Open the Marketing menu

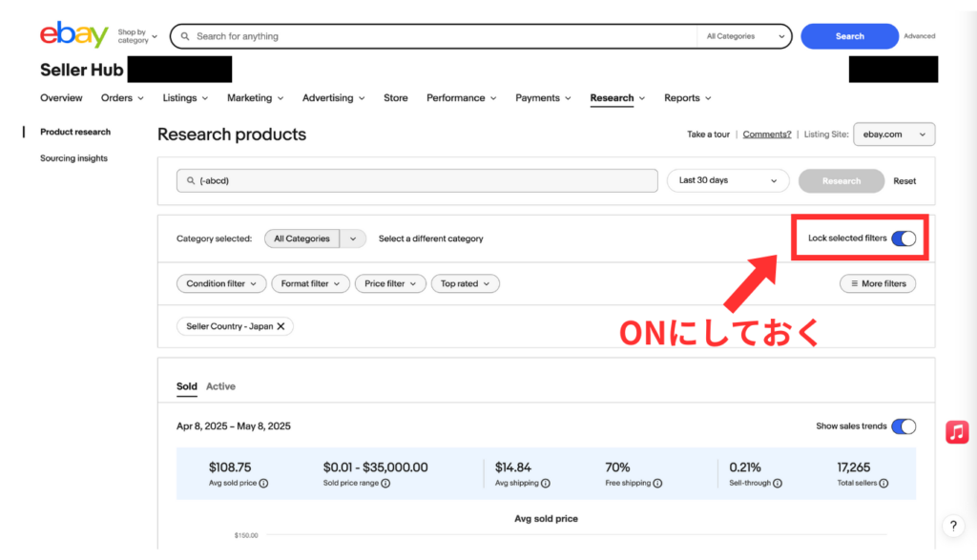point(255,98)
